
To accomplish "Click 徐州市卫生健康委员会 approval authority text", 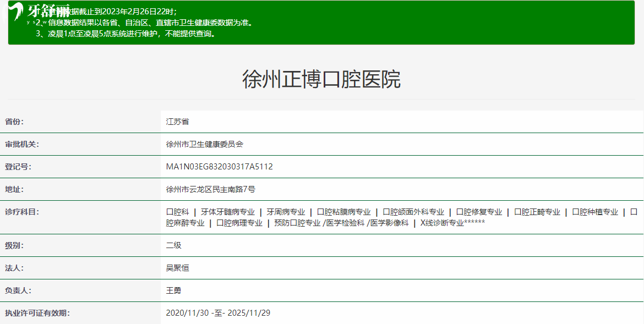I will click(x=204, y=144).
